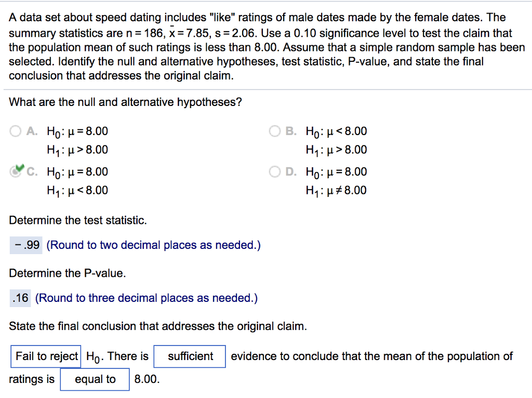Click option D alternative H1: μ≠8.00
Viewport: 532px width, 398px height.
[336, 191]
